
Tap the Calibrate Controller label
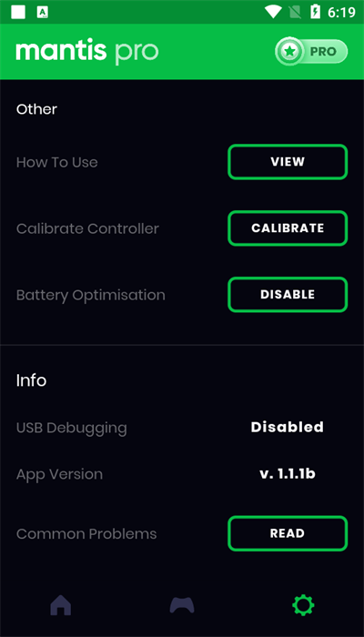click(87, 228)
